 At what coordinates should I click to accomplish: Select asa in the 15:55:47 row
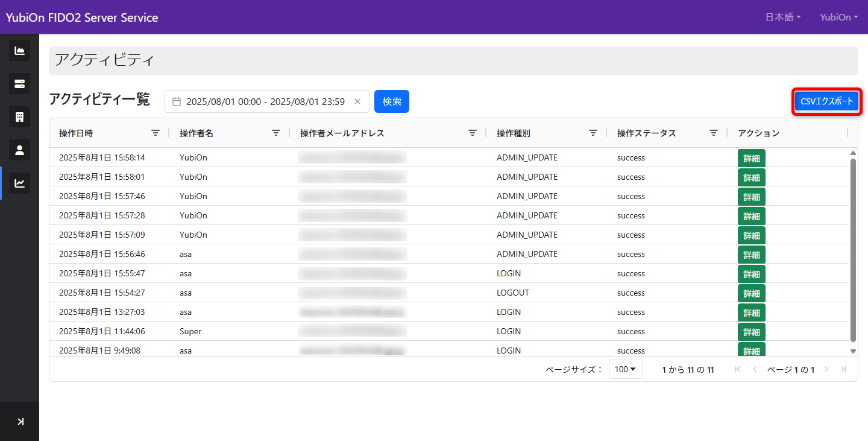pyautogui.click(x=186, y=273)
